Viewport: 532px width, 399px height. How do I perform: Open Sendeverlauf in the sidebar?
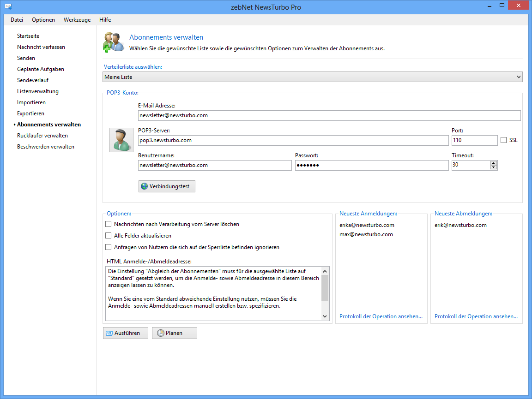click(33, 80)
